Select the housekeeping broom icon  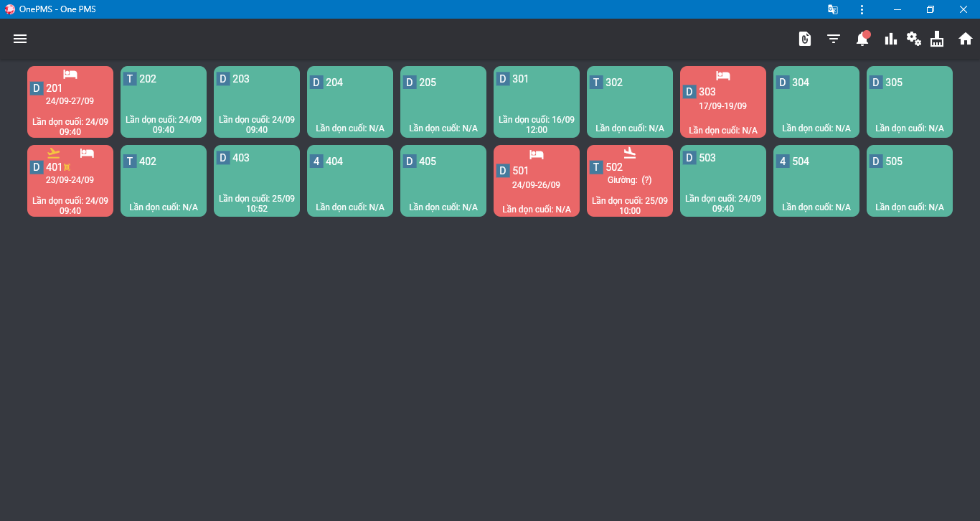(937, 39)
